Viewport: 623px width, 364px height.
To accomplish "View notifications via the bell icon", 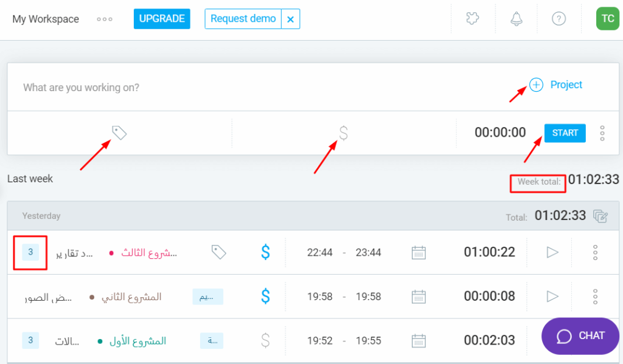I will coord(516,19).
